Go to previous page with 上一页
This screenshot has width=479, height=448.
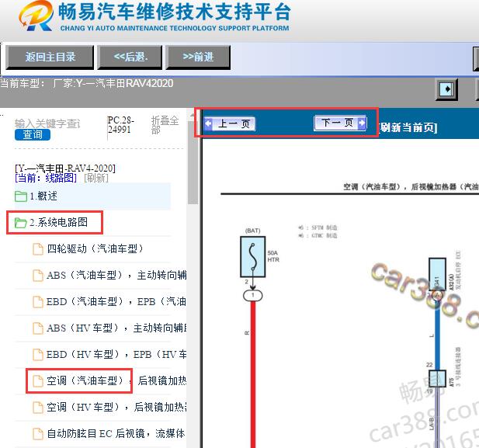pos(230,123)
